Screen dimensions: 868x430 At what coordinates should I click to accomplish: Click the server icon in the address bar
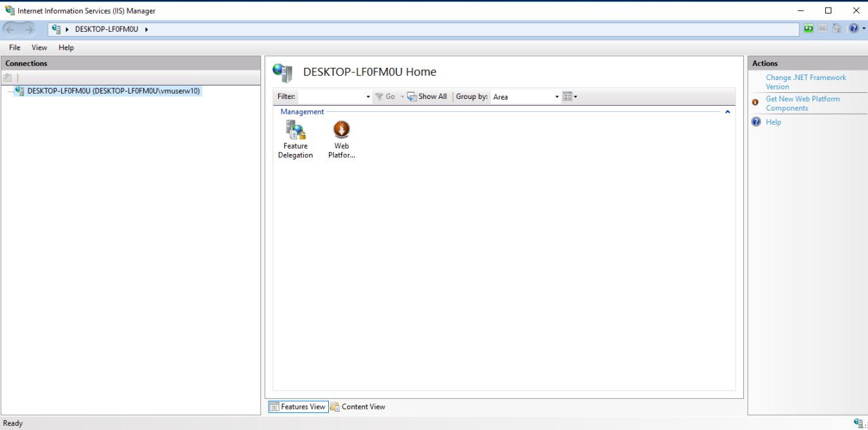56,29
